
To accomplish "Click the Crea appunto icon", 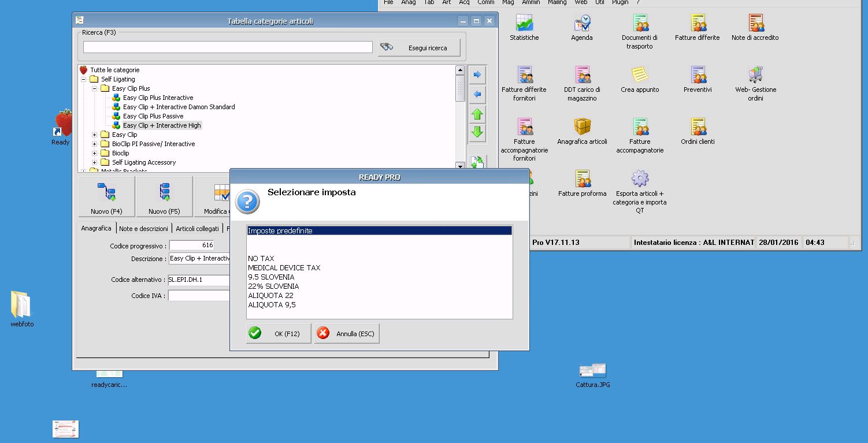I will point(640,80).
